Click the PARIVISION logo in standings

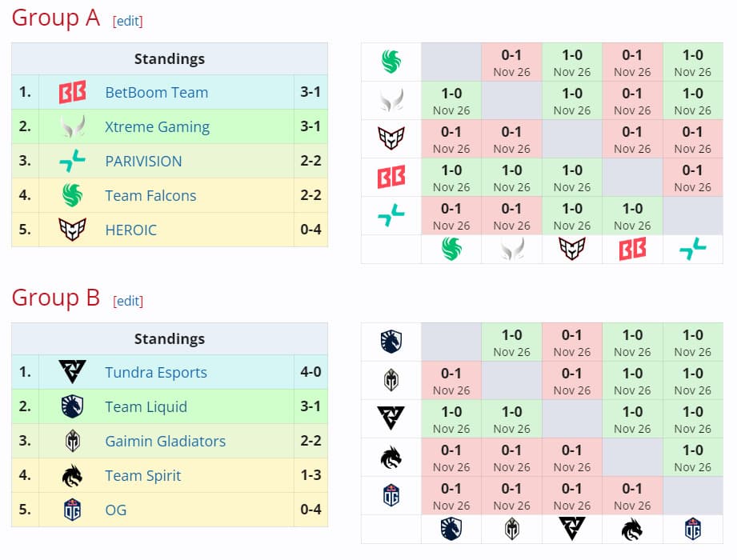point(72,161)
